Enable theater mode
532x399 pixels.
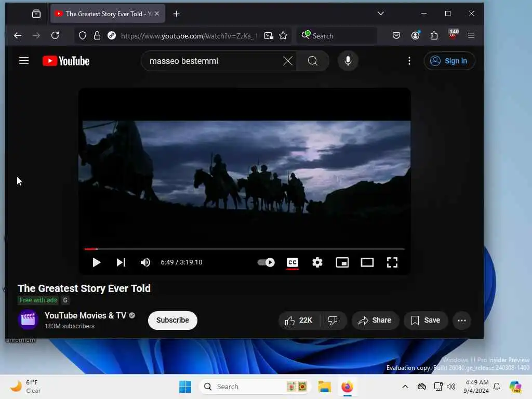click(367, 262)
